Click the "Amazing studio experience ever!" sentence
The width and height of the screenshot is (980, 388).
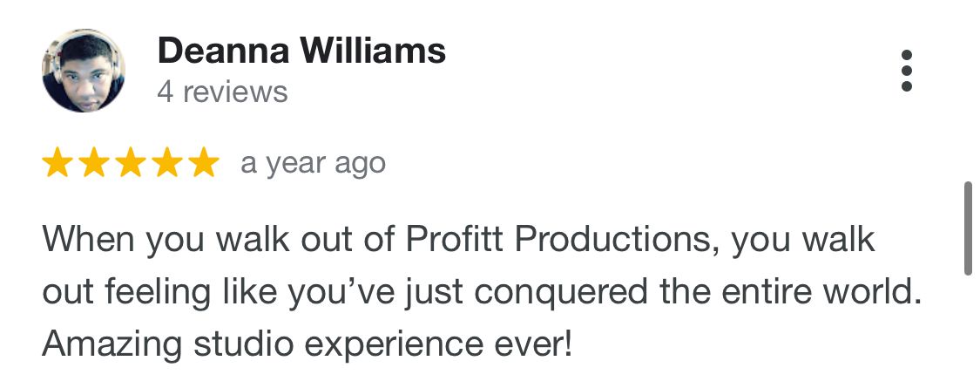[308, 344]
